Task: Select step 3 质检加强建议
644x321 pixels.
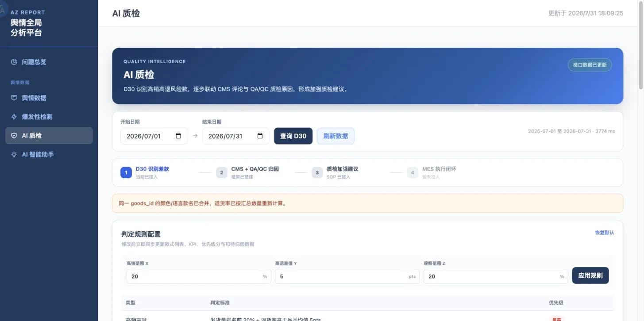Action: (335, 172)
